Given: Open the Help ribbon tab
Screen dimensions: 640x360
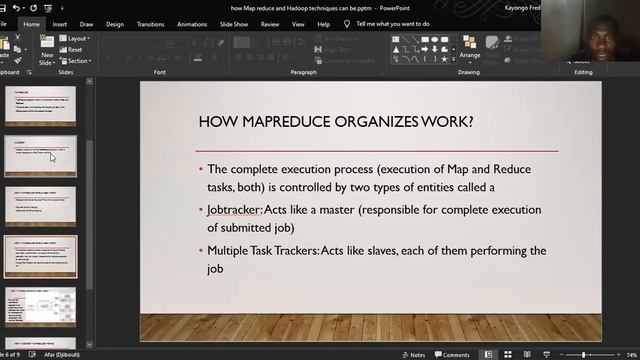Looking at the screenshot, I should coord(323,24).
